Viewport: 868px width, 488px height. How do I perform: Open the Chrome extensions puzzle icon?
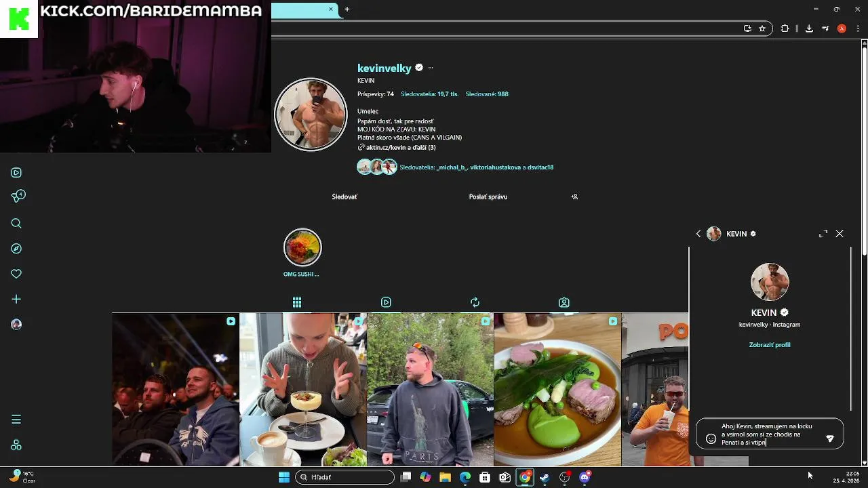(785, 28)
